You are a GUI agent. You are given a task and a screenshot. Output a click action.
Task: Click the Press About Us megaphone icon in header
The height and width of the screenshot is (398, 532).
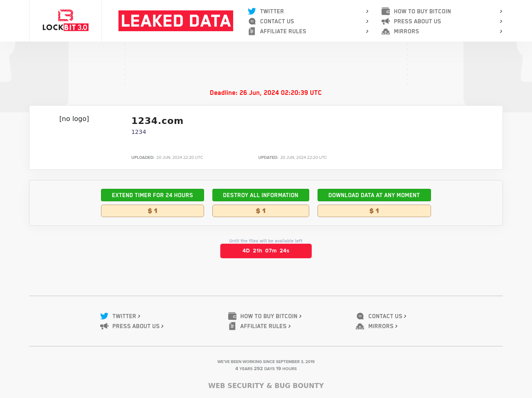click(386, 21)
